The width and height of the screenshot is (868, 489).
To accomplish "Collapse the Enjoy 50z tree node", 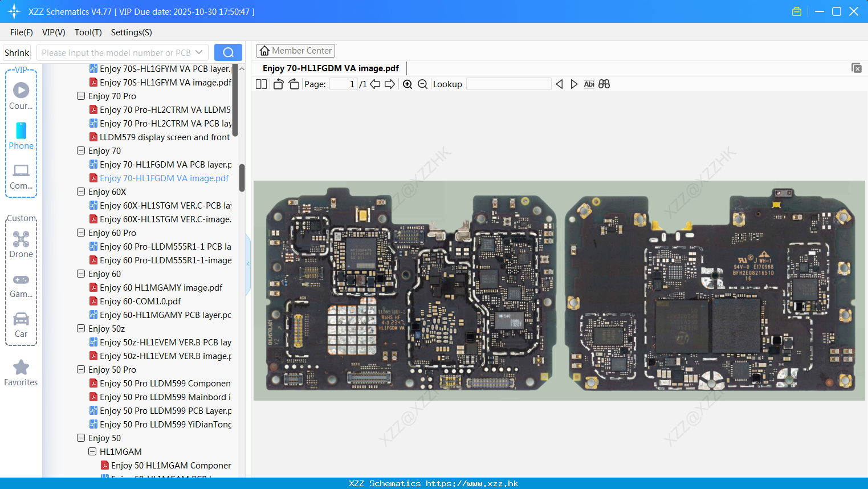I will tap(81, 328).
